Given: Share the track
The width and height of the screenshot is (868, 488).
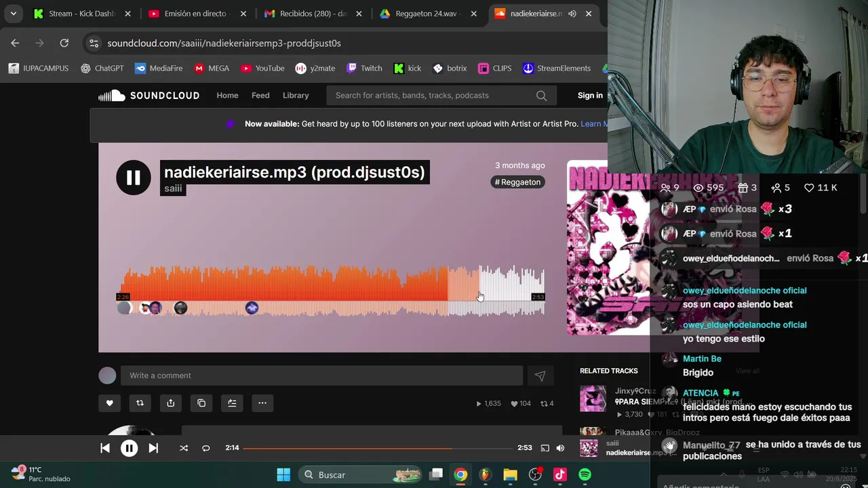Looking at the screenshot, I should 171,403.
